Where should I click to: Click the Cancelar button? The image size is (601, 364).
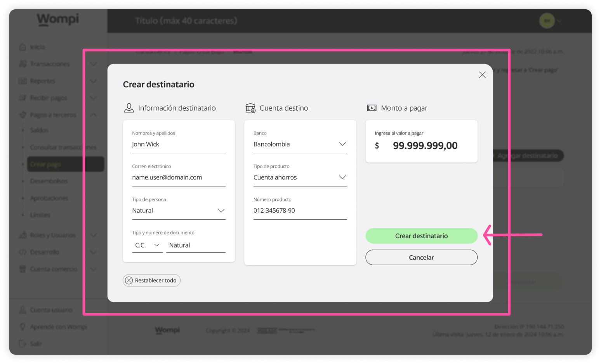click(421, 257)
